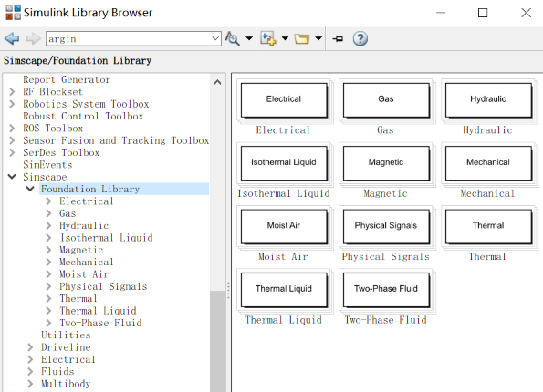Open the Mechanical library block
Image resolution: width=543 pixels, height=392 pixels.
(488, 163)
